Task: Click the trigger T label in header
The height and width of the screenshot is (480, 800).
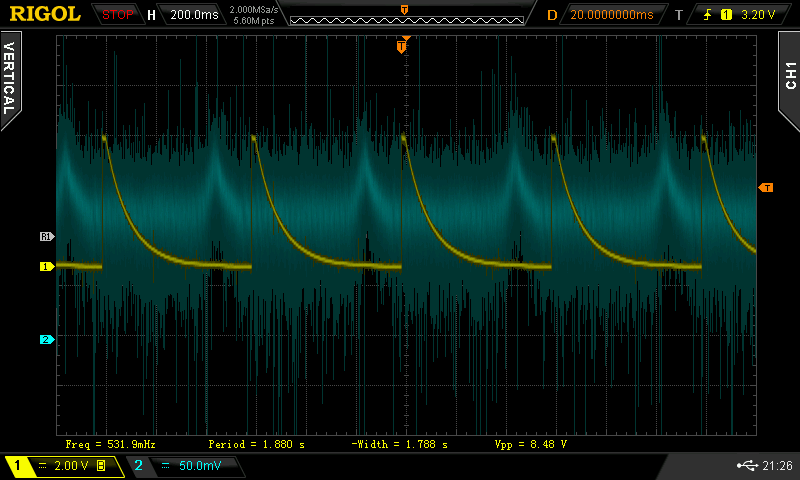Action: (x=679, y=15)
